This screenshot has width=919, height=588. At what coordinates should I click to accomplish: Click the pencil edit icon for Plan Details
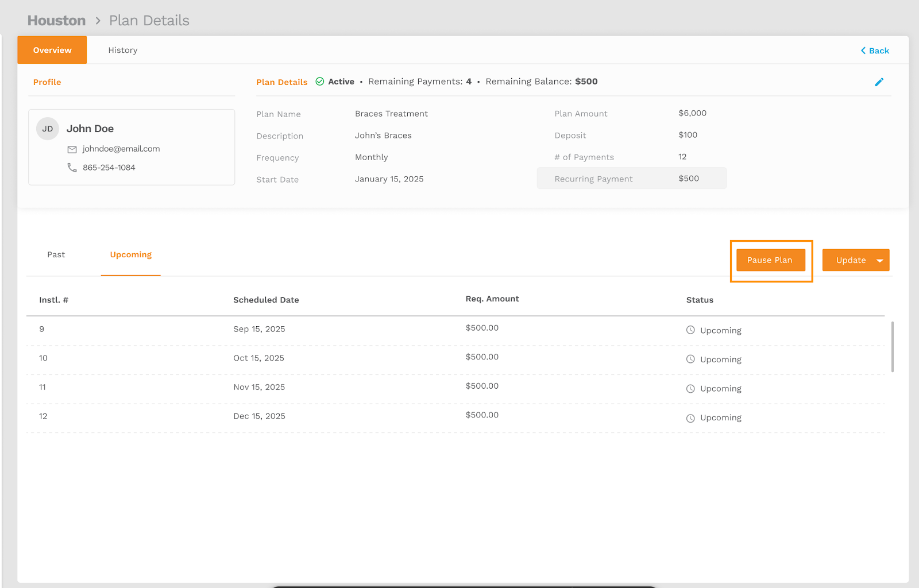tap(879, 82)
